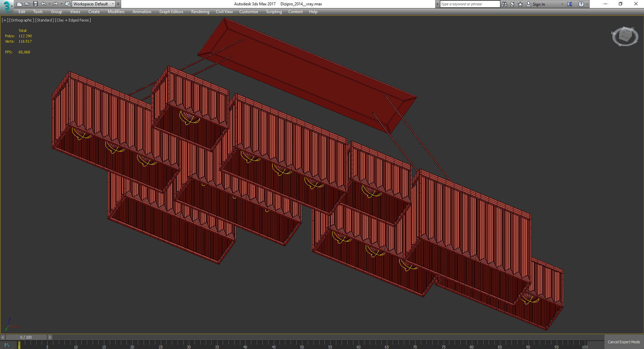Click the previous frame arrow on time slider
This screenshot has width=644, height=349.
[3, 337]
